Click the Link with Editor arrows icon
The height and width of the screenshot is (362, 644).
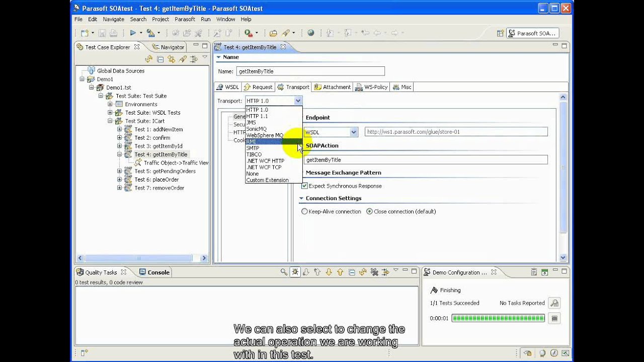tap(172, 59)
